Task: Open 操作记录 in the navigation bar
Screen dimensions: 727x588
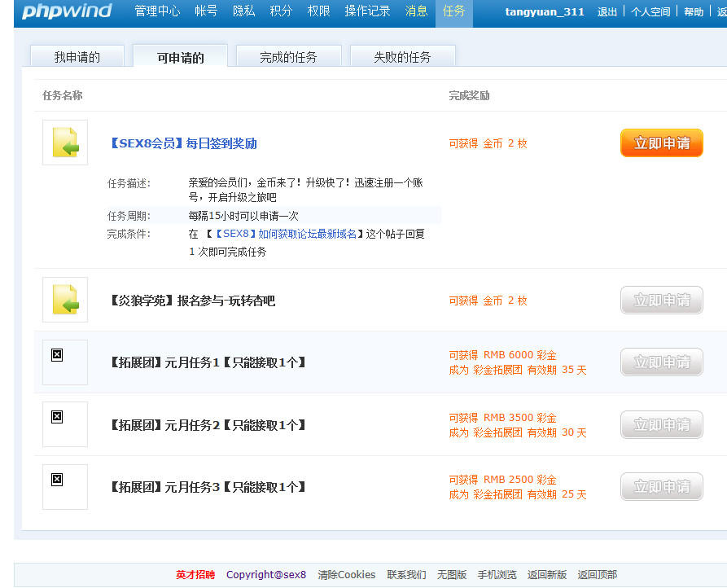Action: (x=367, y=11)
